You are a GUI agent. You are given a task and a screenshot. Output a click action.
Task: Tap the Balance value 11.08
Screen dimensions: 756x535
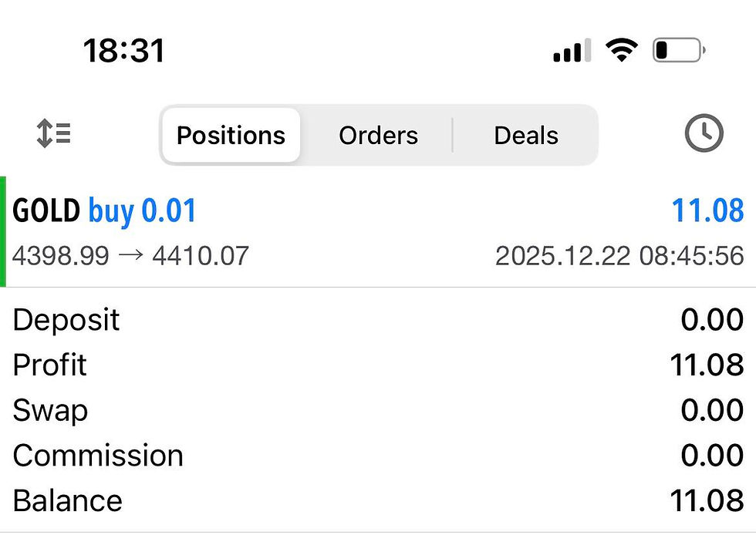706,500
